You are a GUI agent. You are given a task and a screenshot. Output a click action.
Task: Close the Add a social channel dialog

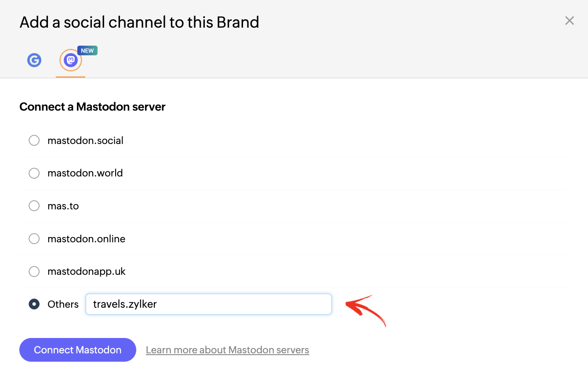(x=570, y=21)
